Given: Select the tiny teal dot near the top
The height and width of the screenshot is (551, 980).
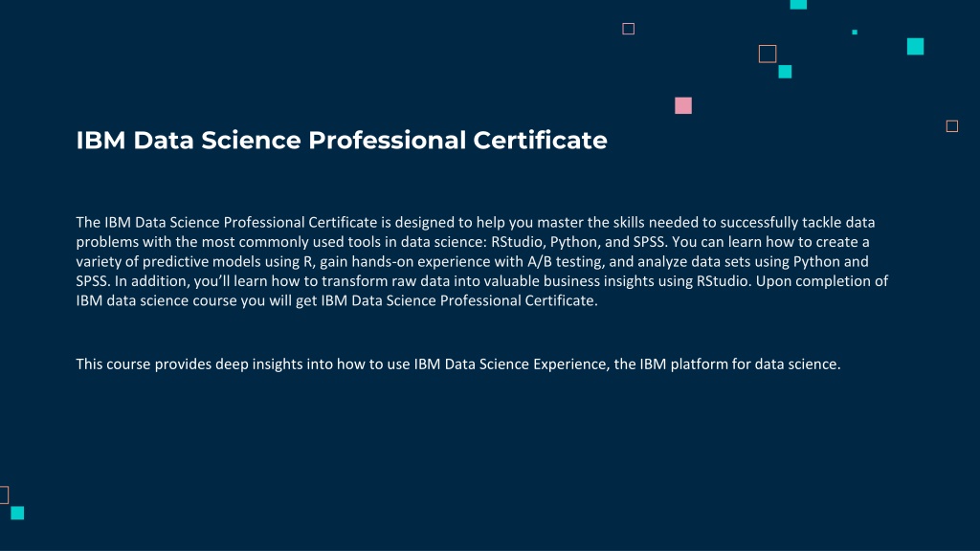Looking at the screenshot, I should click(855, 32).
